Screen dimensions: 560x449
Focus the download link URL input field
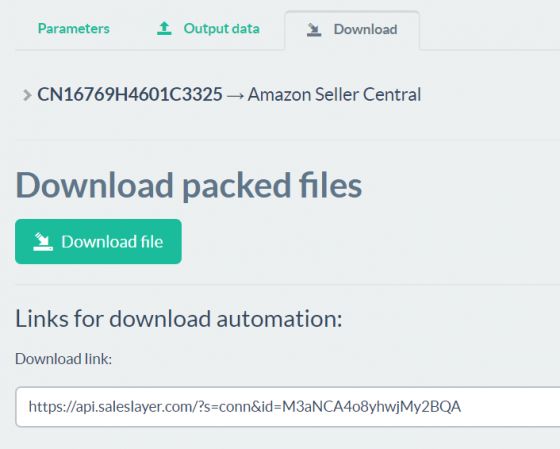(x=288, y=406)
